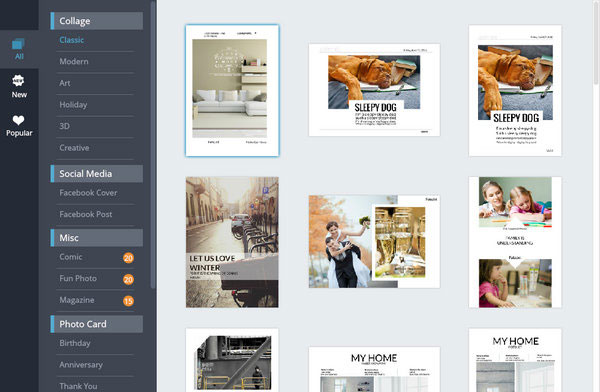Open the Modern collage category
The image size is (600, 392).
[x=74, y=61]
